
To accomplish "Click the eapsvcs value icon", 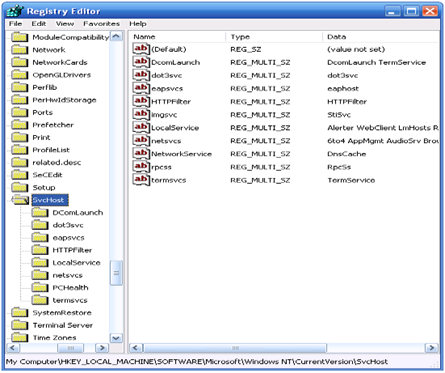I will tap(141, 88).
